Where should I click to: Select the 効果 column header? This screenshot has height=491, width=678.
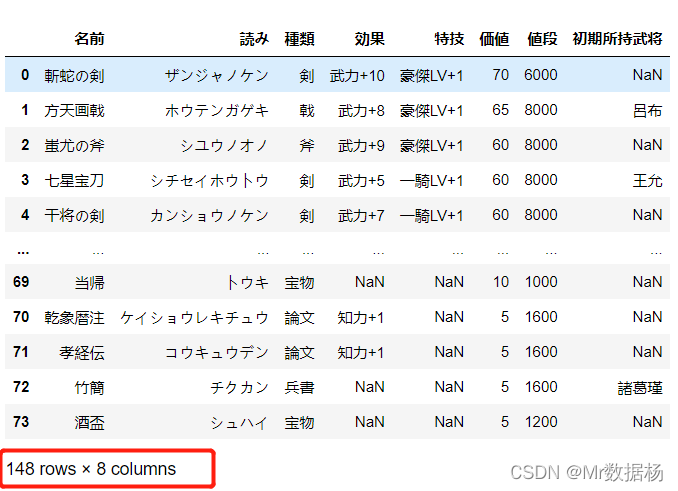pyautogui.click(x=369, y=39)
